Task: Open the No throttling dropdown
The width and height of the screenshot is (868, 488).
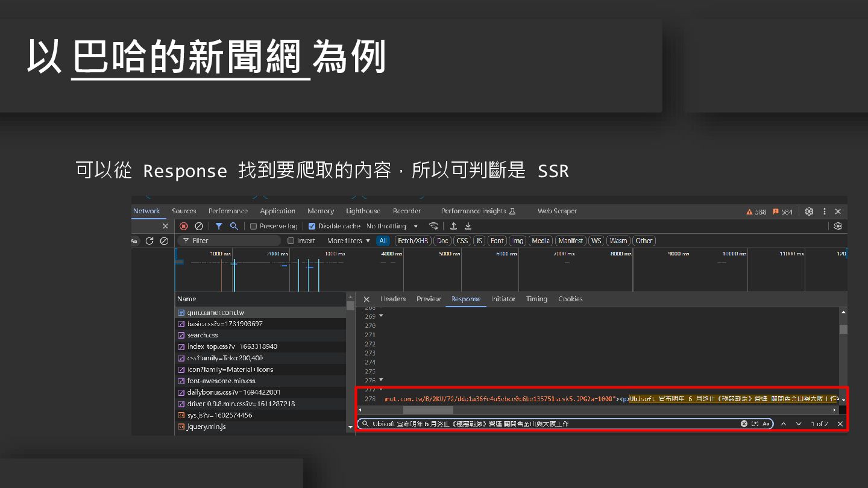Action: [x=392, y=227]
